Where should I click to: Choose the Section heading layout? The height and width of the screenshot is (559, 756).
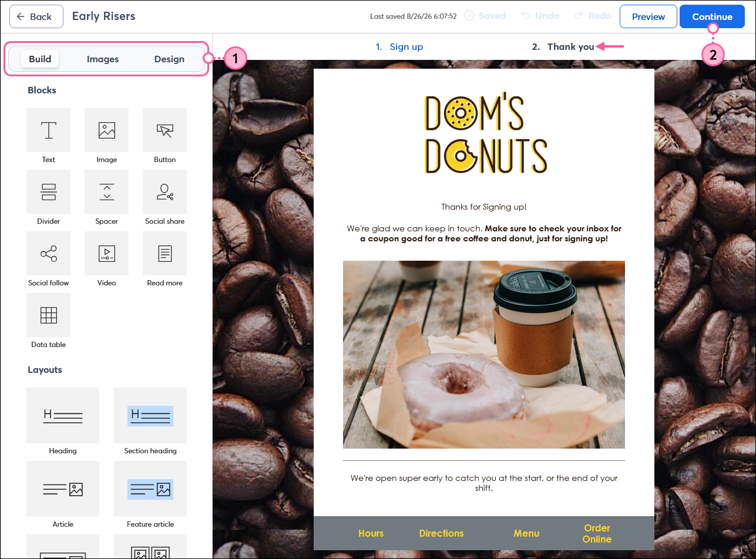pyautogui.click(x=150, y=416)
